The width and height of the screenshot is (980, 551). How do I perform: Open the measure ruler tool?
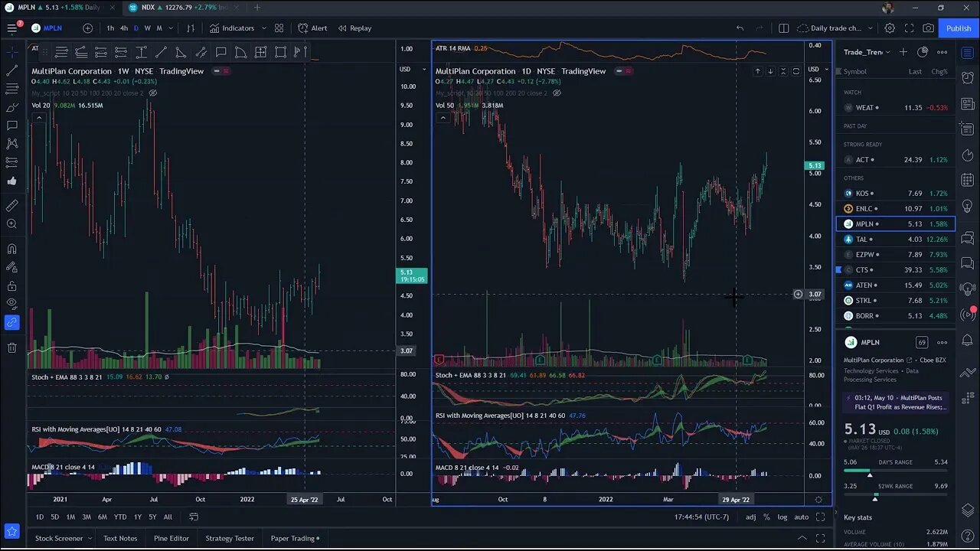(x=11, y=206)
